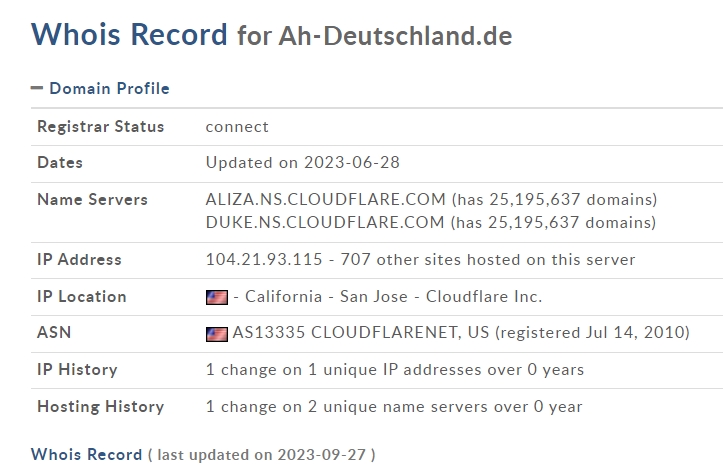This screenshot has height=471, width=723.
Task: Click the last updated 2023-09-27 text
Action: point(261,454)
